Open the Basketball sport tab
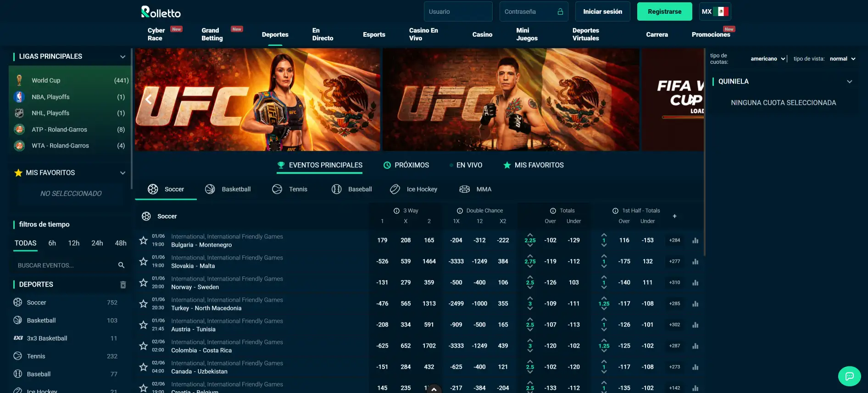 228,189
